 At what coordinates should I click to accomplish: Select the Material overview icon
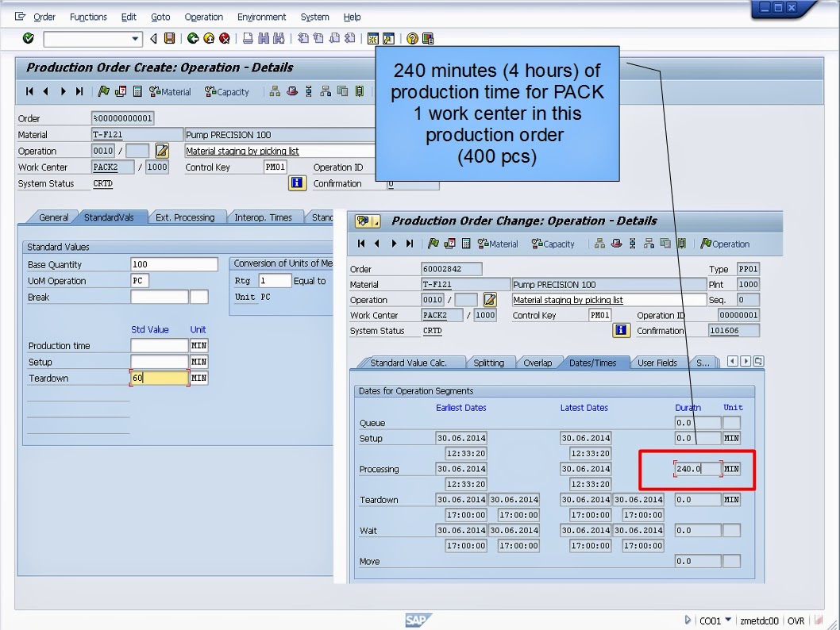point(168,91)
